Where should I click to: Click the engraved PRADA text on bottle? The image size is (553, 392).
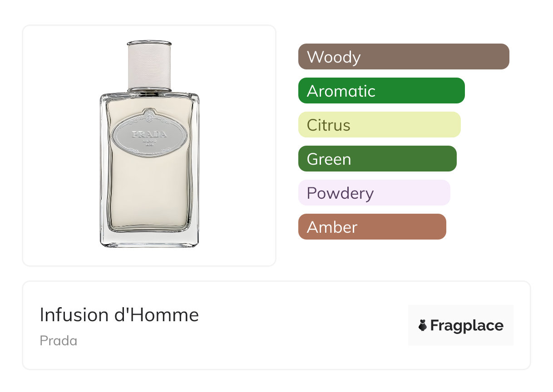[x=149, y=134]
